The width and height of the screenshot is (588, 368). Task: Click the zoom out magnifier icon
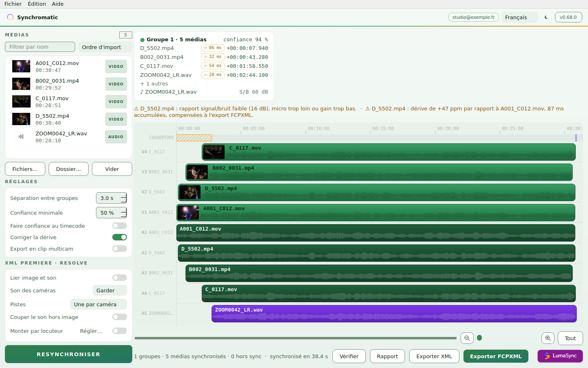point(467,338)
